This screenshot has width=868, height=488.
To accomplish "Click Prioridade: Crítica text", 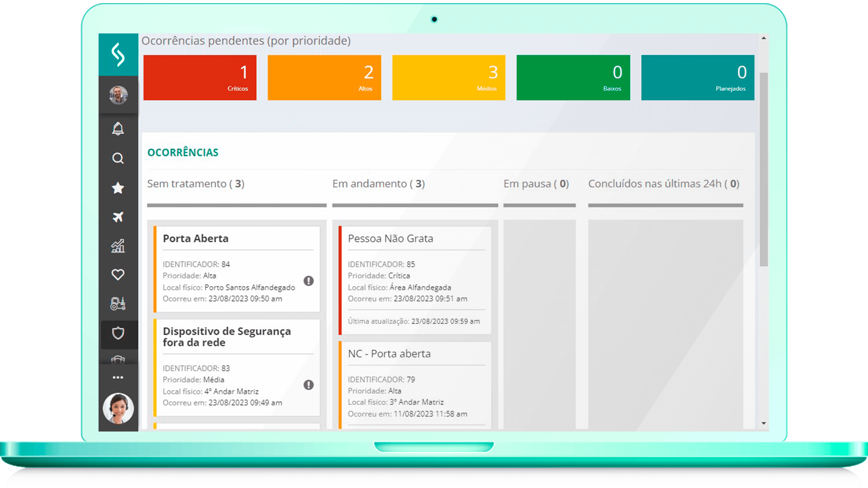I will pyautogui.click(x=379, y=276).
